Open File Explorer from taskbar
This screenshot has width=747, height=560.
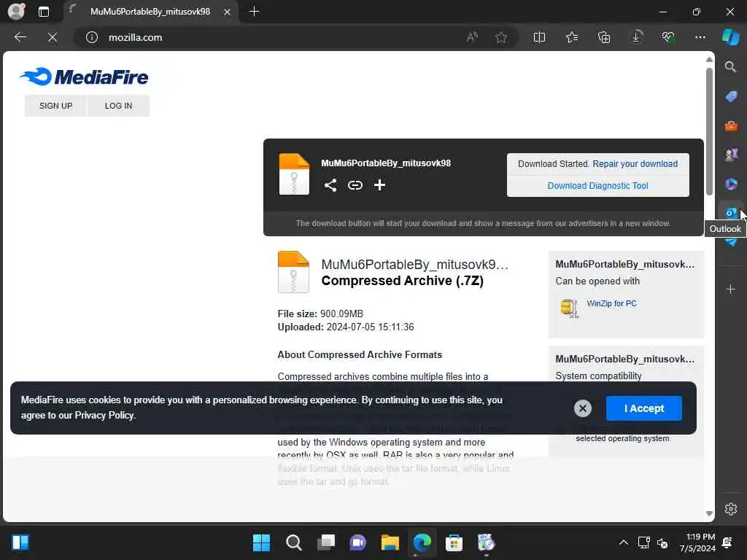(x=390, y=542)
